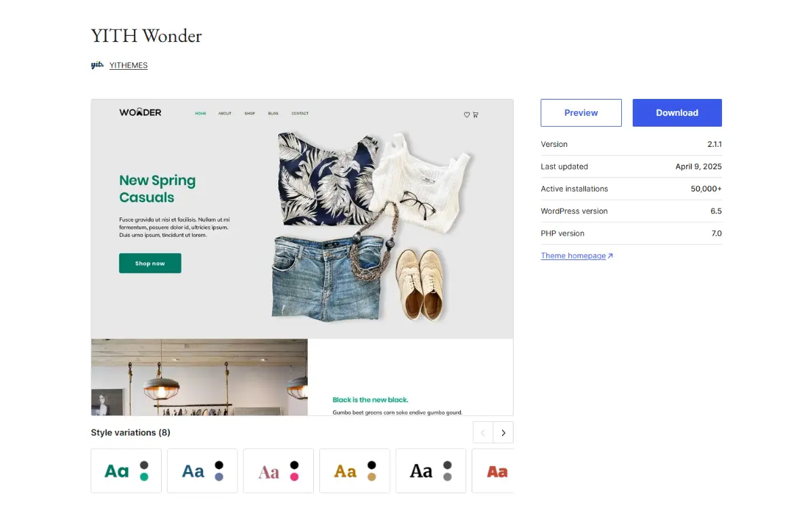Follow the Theme homepage link
Image resolution: width=812 pixels, height=508 pixels.
tap(573, 256)
